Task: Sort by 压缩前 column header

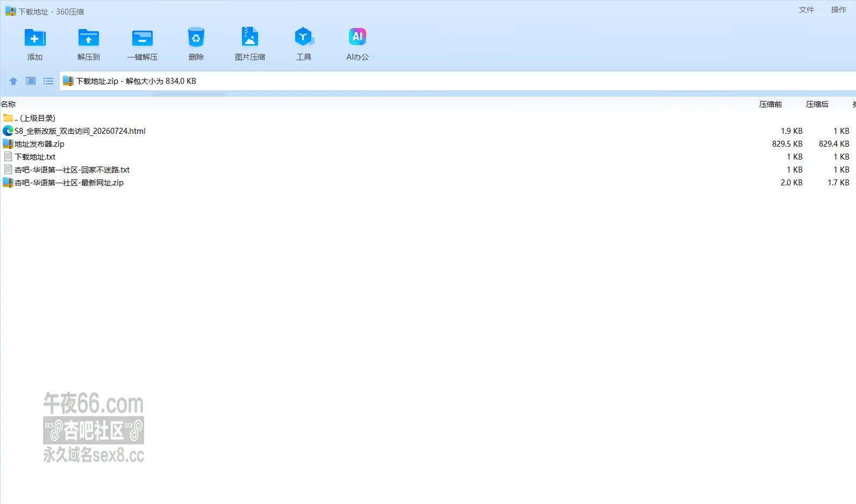Action: (771, 104)
